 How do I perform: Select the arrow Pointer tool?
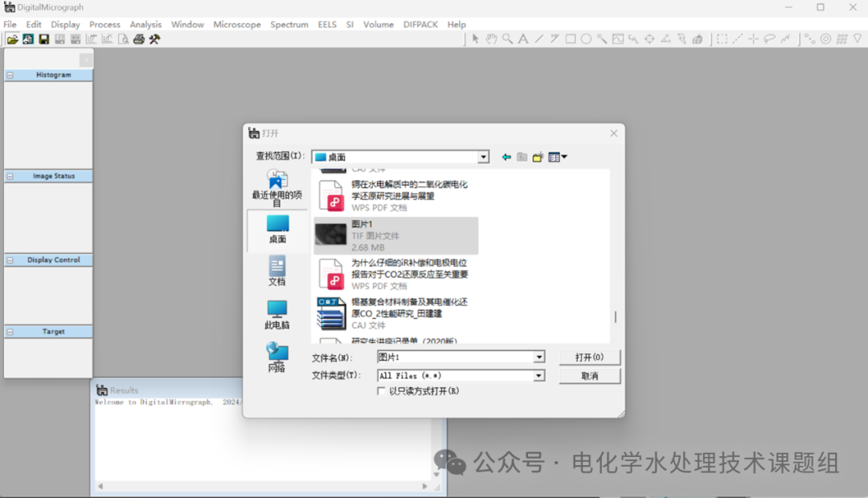pos(476,39)
